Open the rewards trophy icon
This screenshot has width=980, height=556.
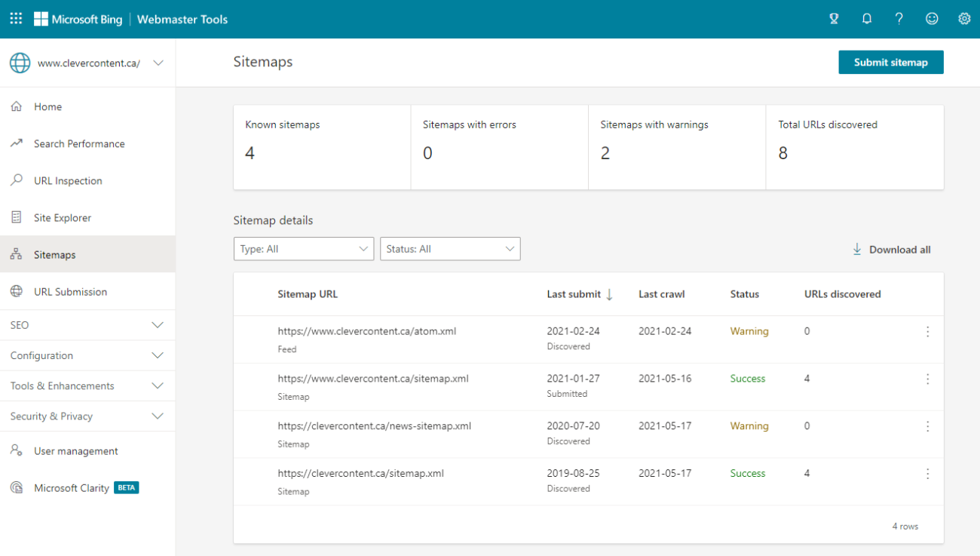834,19
